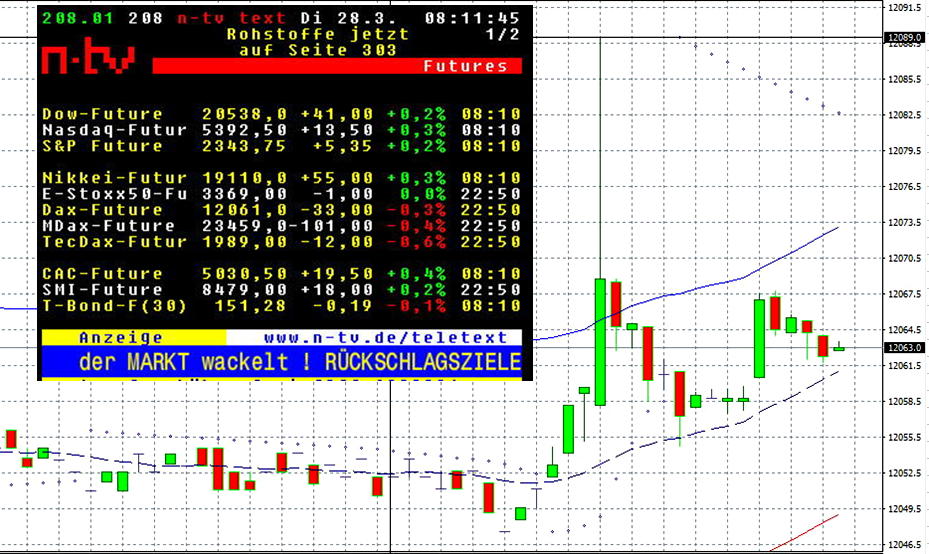The width and height of the screenshot is (929, 554).
Task: Select the MDax-Future row label
Action: point(108,226)
